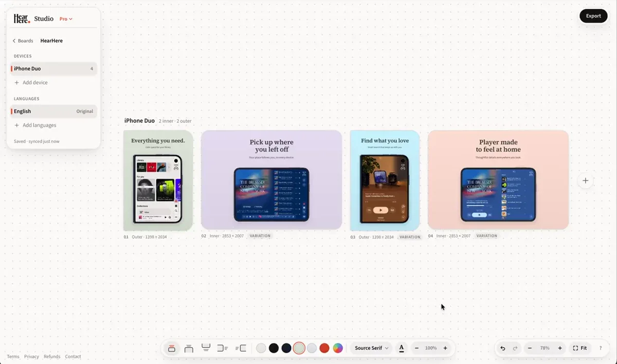Choose the light gray background swatch
This screenshot has height=364, width=617.
261,348
